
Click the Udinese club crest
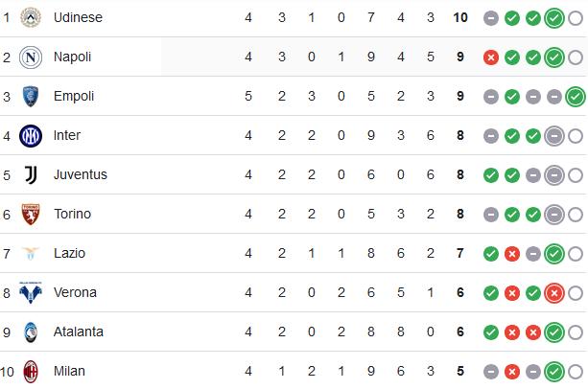pyautogui.click(x=31, y=17)
